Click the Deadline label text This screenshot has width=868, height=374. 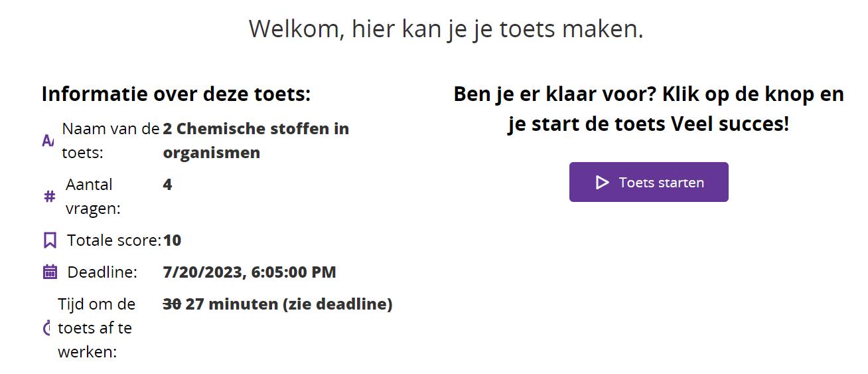[x=102, y=272]
